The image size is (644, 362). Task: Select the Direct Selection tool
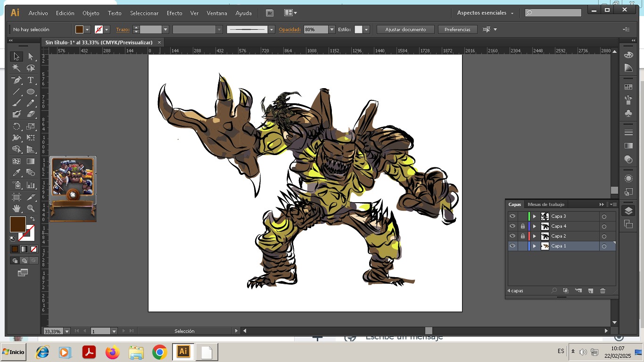(x=31, y=57)
